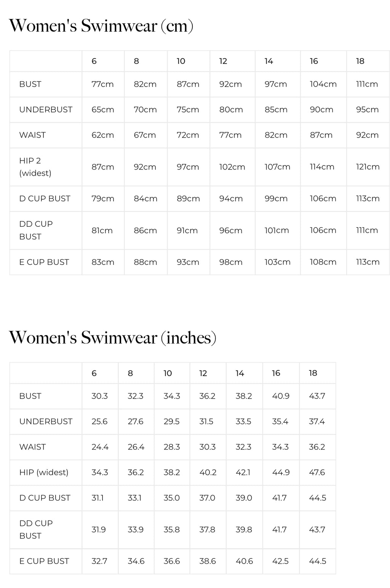The width and height of the screenshot is (390, 588).
Task: Select the 28.3 waist cell
Action: [x=171, y=447]
